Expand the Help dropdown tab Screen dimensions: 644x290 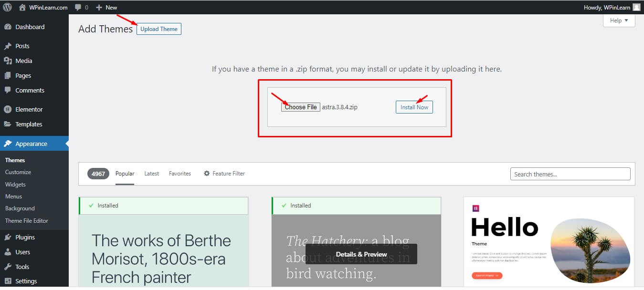(x=619, y=21)
